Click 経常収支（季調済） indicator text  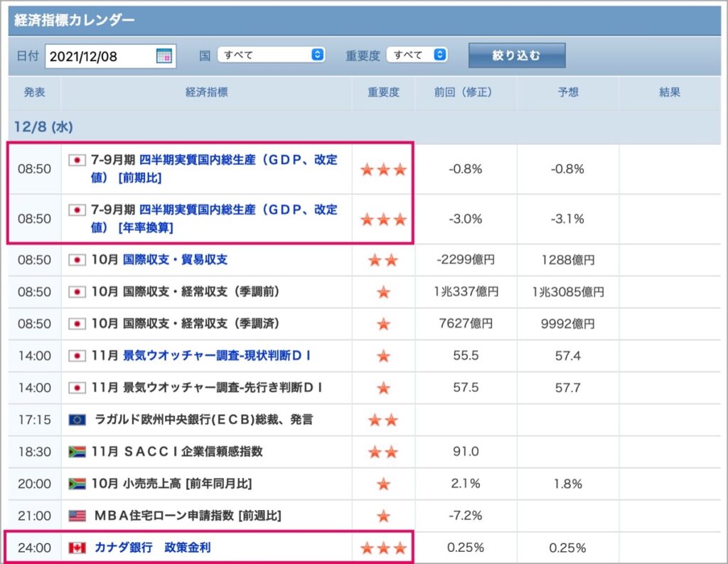click(x=201, y=324)
